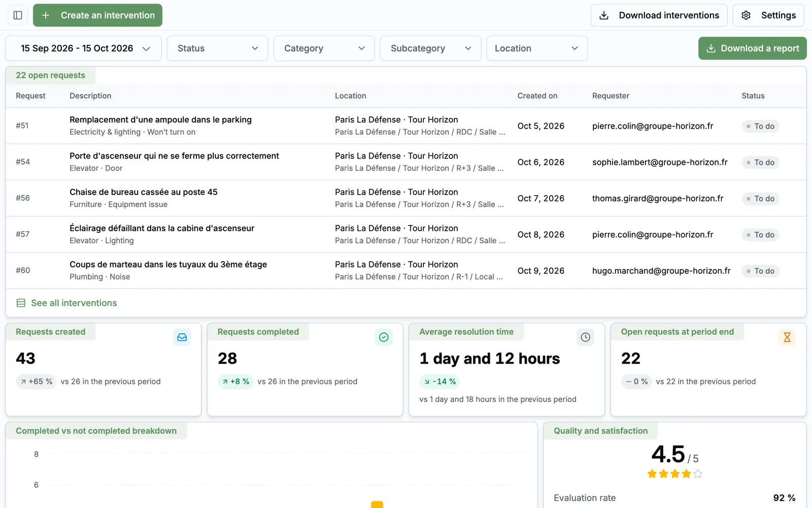Screen dimensions: 812x508
Task: Click the gear icon in Settings
Action: point(746,15)
